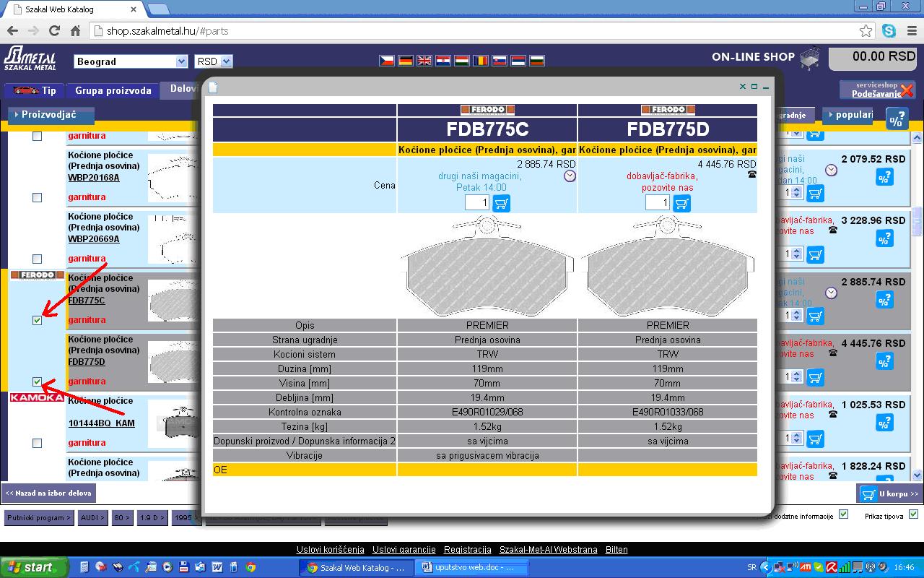Go to '80' breadcrumb
Image resolution: width=924 pixels, height=578 pixels.
[x=123, y=517]
